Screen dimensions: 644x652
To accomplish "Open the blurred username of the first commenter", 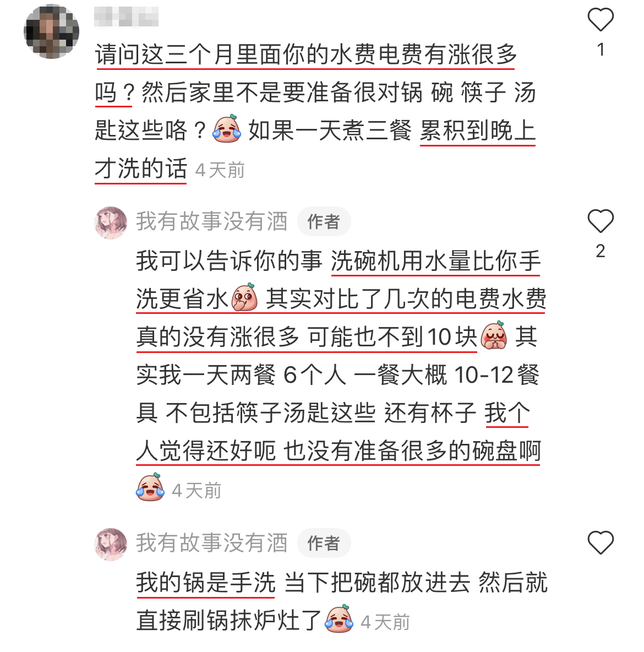I will [126, 17].
